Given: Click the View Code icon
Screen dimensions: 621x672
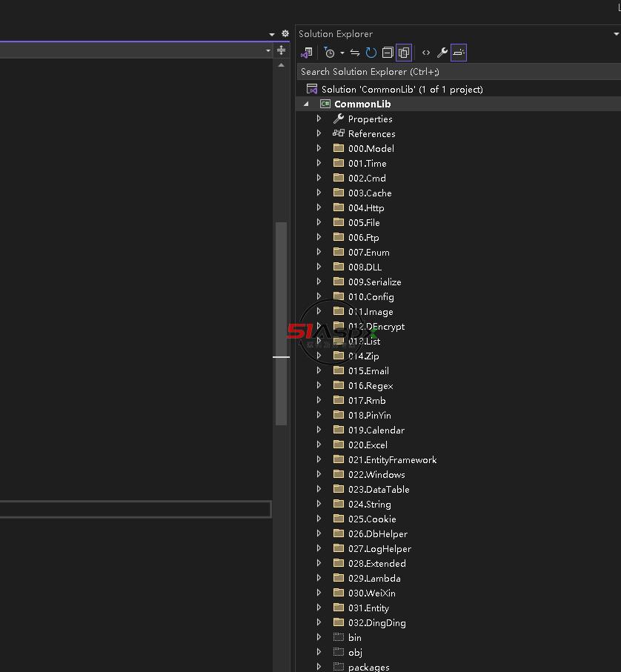Looking at the screenshot, I should click(426, 53).
